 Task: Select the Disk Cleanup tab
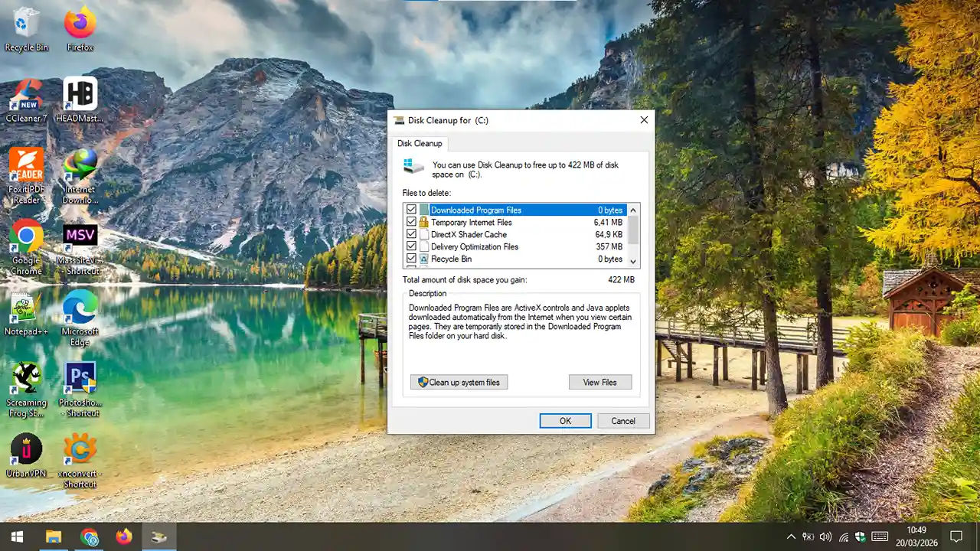420,144
